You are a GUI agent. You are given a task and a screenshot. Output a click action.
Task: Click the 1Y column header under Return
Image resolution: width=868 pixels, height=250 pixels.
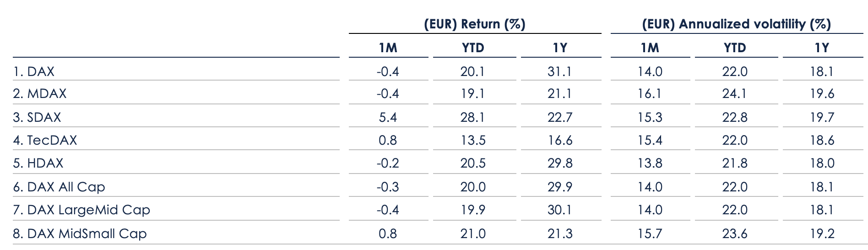pyautogui.click(x=560, y=48)
